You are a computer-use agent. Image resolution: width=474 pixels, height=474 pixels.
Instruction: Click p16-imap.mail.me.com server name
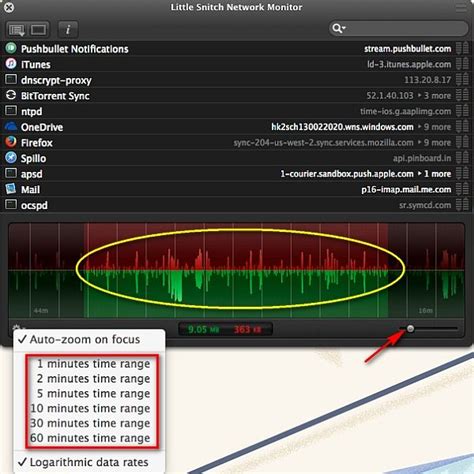click(x=406, y=190)
